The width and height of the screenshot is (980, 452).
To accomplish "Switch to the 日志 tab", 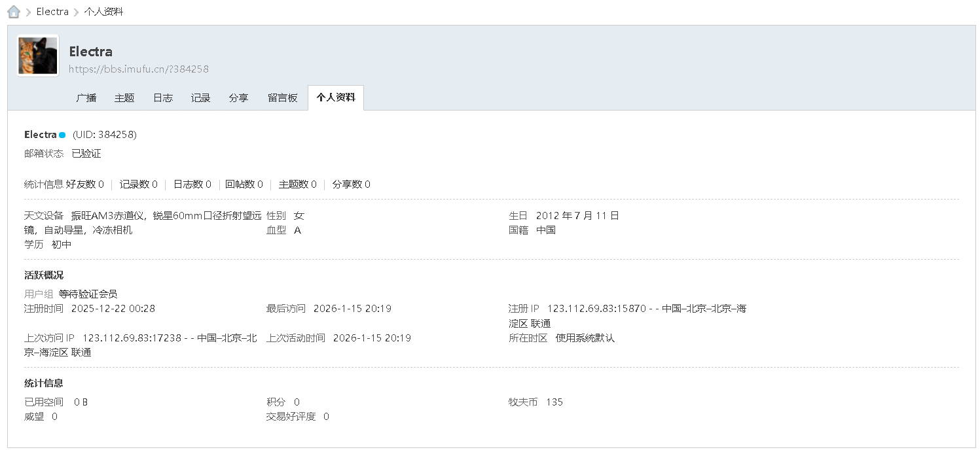I will pos(162,97).
